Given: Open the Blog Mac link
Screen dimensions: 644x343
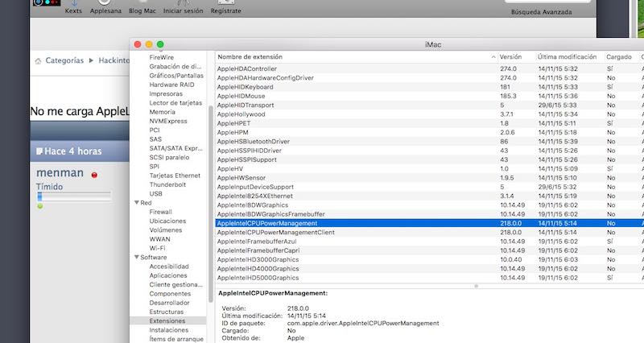Looking at the screenshot, I should pyautogui.click(x=142, y=10).
